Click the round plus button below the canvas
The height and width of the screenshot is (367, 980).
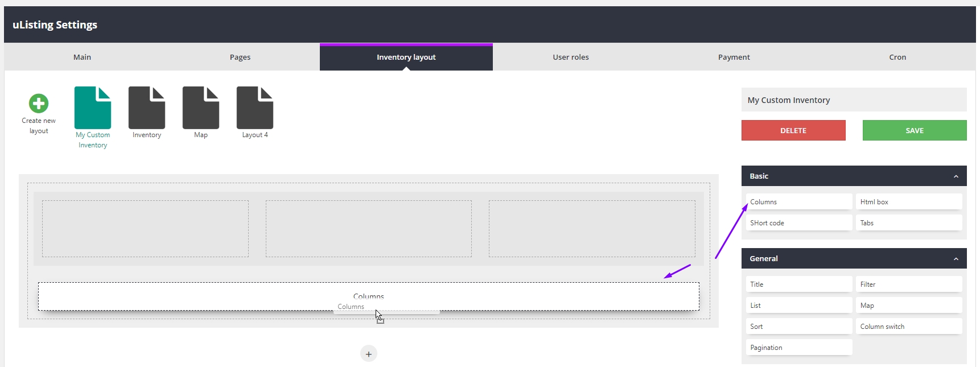369,354
